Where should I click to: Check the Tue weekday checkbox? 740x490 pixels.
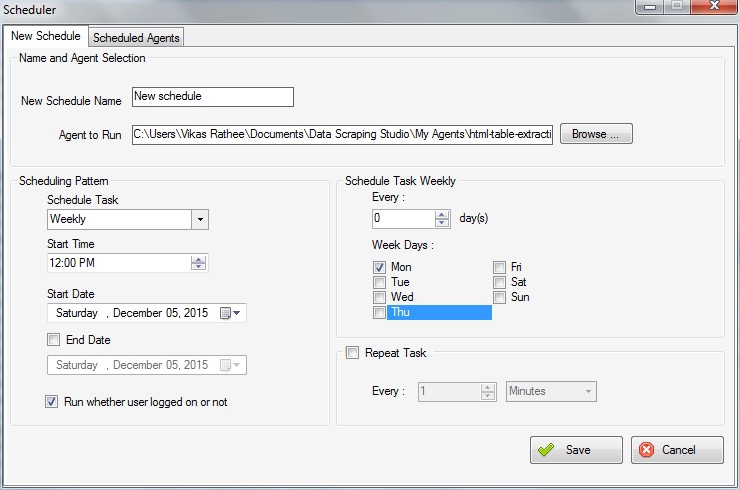tap(379, 282)
